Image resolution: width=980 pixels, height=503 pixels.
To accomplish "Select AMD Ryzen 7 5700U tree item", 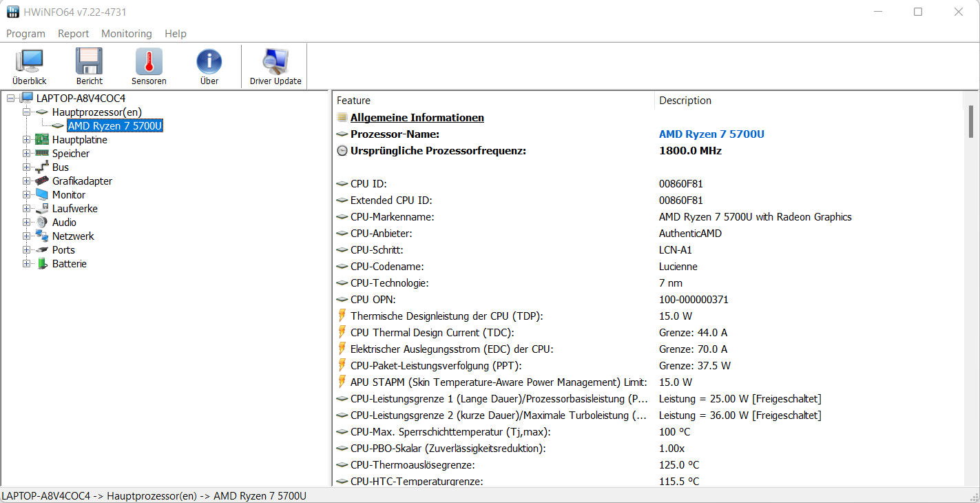I will pyautogui.click(x=115, y=126).
